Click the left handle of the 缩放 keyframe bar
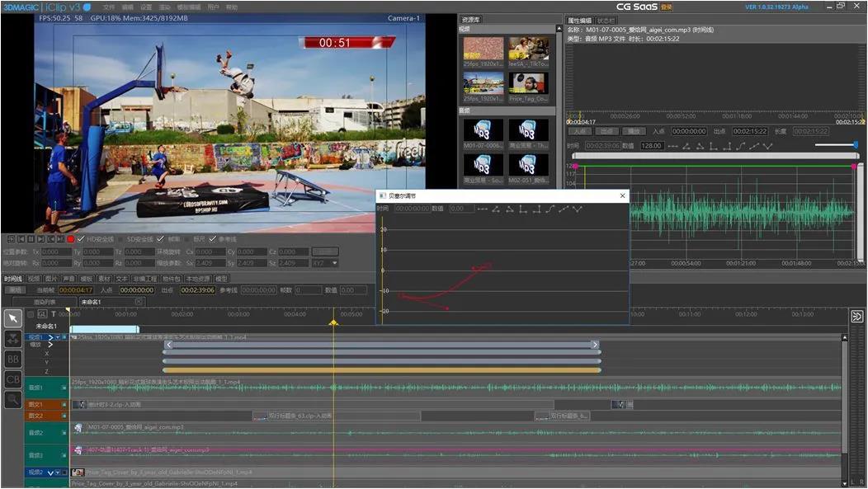 click(169, 345)
